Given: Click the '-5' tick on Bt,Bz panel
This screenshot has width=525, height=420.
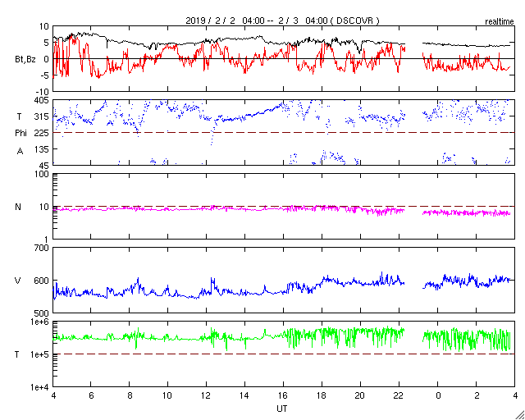Looking at the screenshot, I should click(44, 75).
